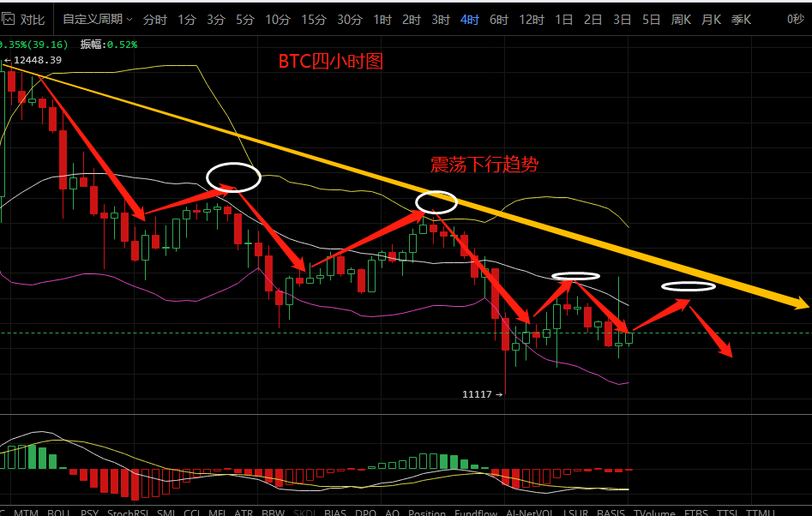Switch chart to 3时 period

click(440, 20)
